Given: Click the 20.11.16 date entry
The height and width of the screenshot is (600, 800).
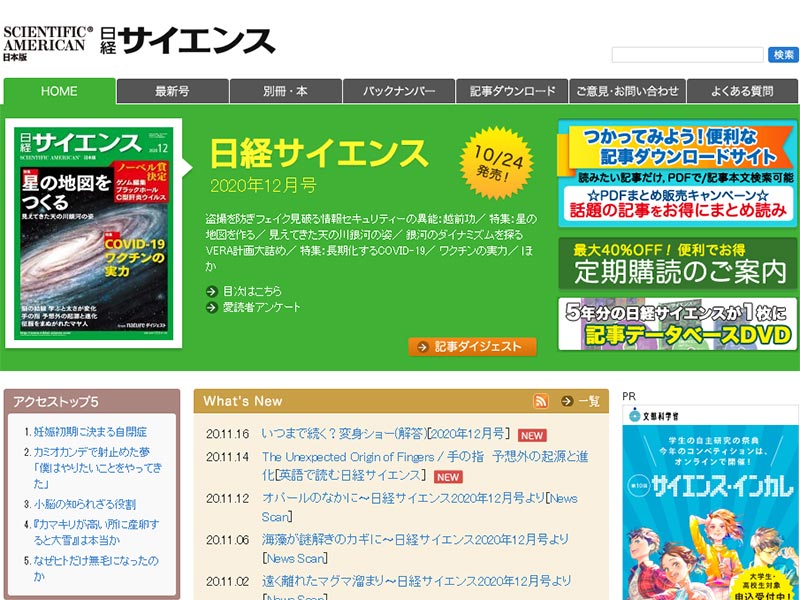Looking at the screenshot, I should [228, 434].
